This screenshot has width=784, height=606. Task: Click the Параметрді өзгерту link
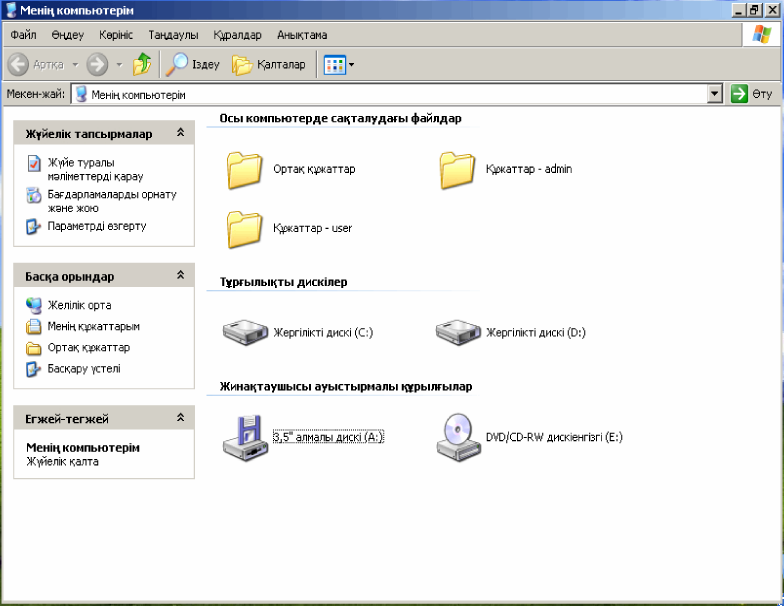[97, 226]
